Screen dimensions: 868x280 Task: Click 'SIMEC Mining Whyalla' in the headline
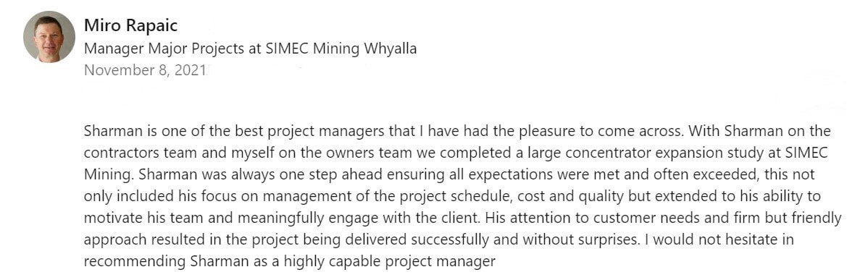coord(341,49)
